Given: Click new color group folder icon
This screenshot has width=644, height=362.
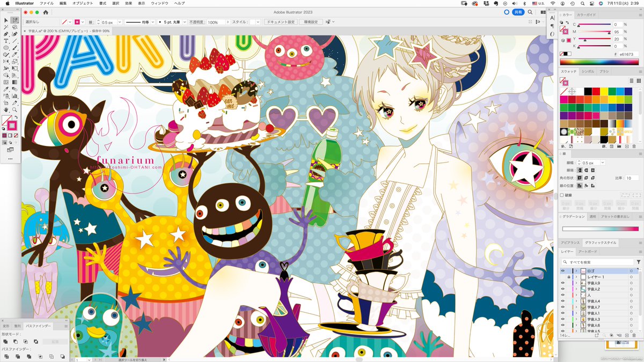Looking at the screenshot, I should pyautogui.click(x=618, y=146).
